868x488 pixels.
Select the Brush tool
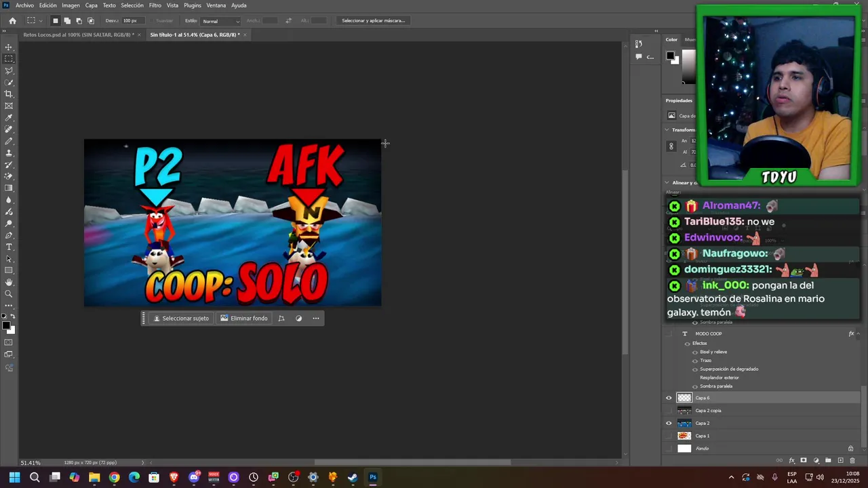pos(9,141)
